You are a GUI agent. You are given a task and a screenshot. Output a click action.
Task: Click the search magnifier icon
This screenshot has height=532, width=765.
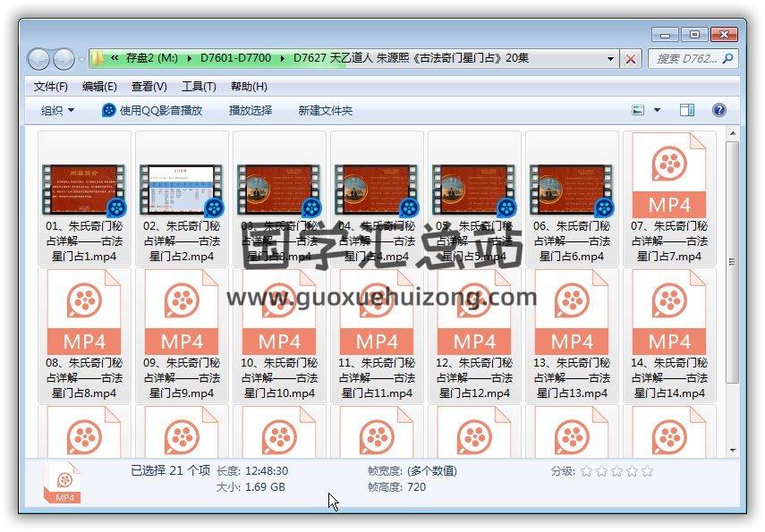point(728,59)
